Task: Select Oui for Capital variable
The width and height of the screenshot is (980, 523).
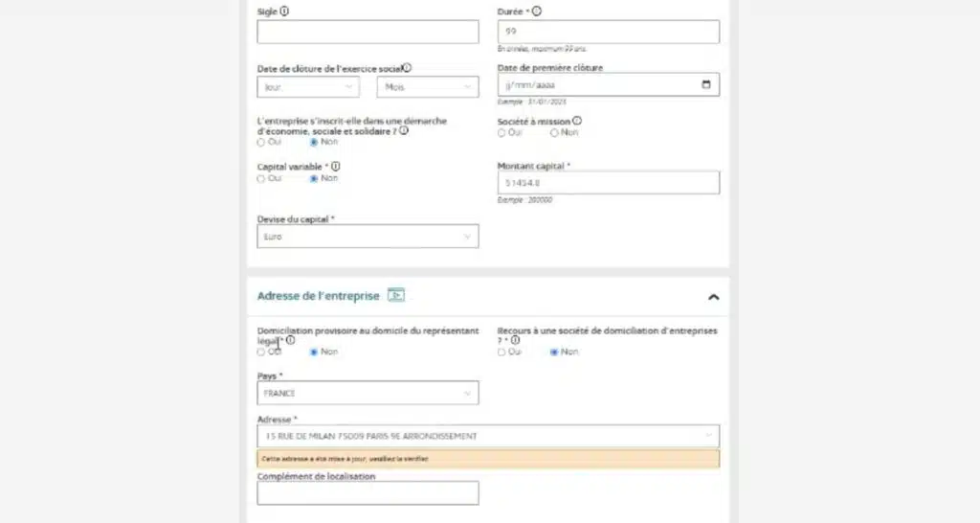Action: [261, 178]
